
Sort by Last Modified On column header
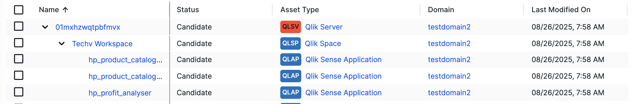click(561, 10)
